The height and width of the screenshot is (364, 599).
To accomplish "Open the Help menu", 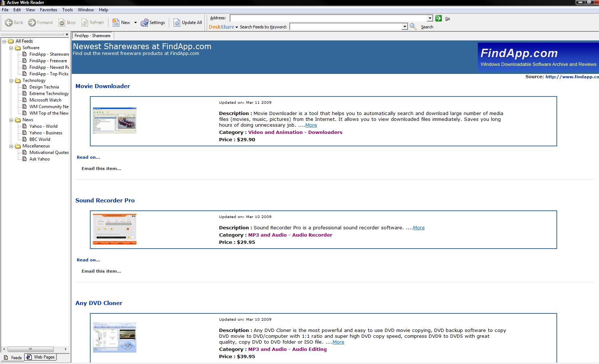I will 103,10.
